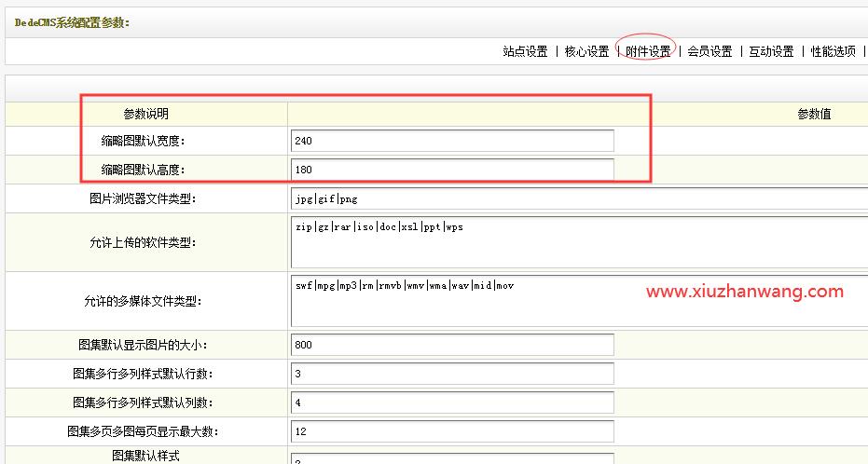
Task: Open the 互动设置 tab
Action: tap(771, 52)
